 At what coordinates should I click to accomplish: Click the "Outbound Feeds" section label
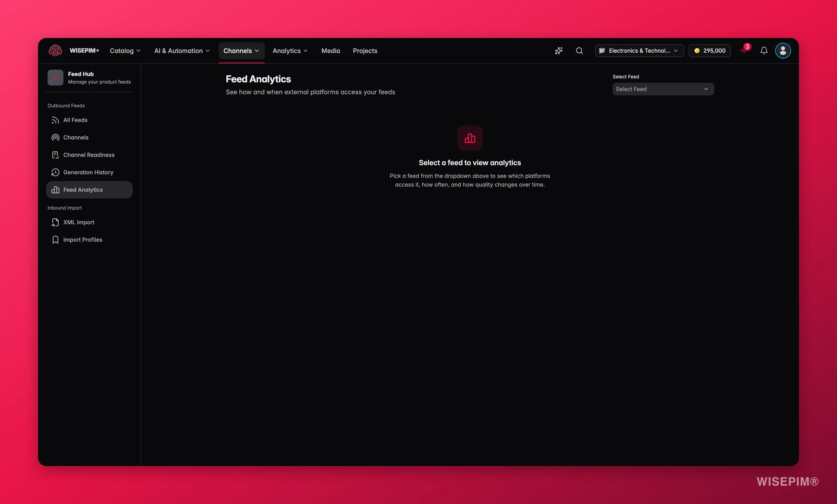point(66,106)
